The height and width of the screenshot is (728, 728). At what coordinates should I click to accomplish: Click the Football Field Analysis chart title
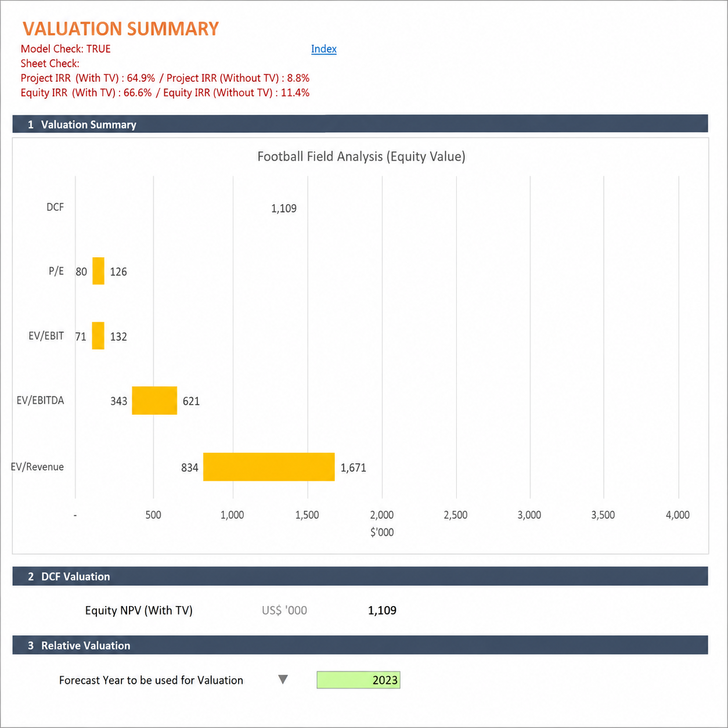361,156
